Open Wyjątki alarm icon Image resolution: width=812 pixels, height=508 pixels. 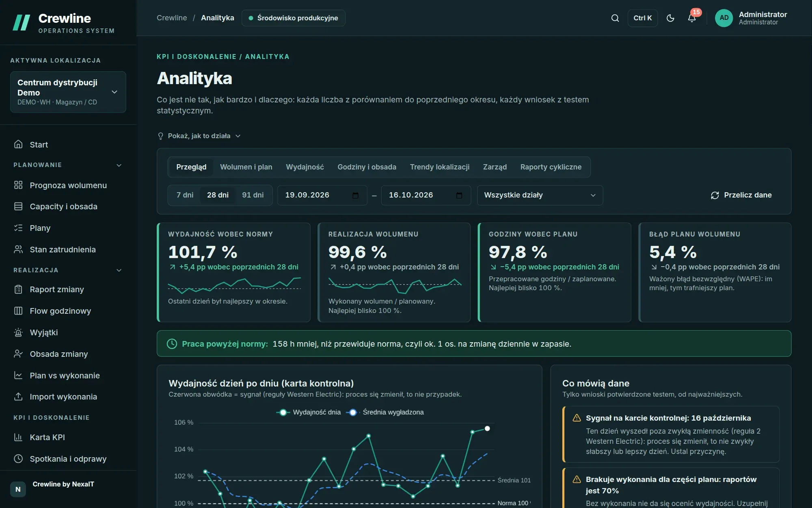click(x=18, y=332)
